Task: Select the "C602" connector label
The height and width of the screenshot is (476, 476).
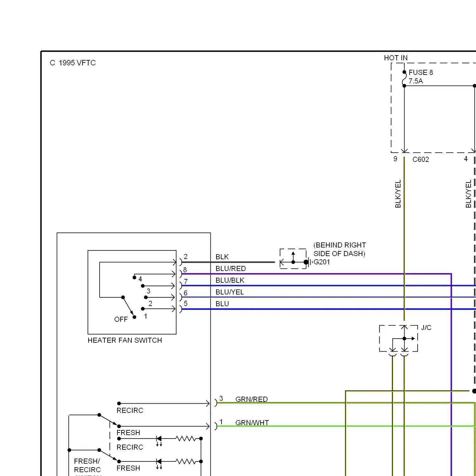Action: (421, 159)
